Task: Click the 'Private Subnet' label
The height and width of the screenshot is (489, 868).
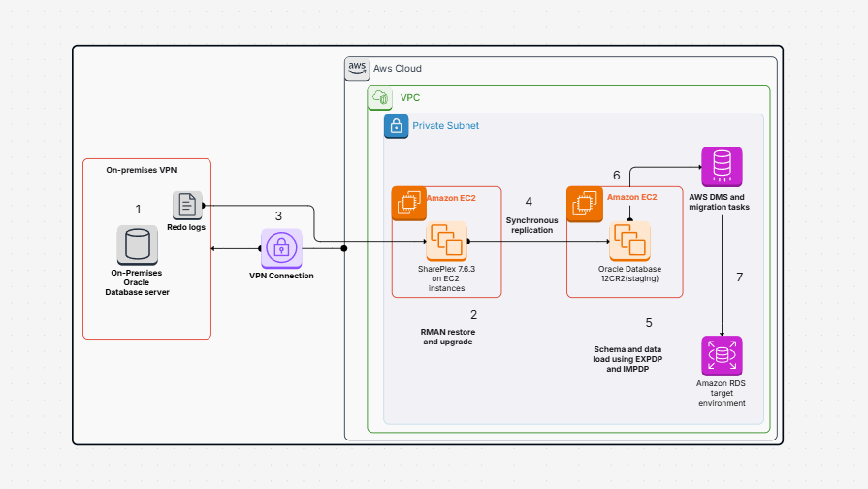Action: point(445,126)
